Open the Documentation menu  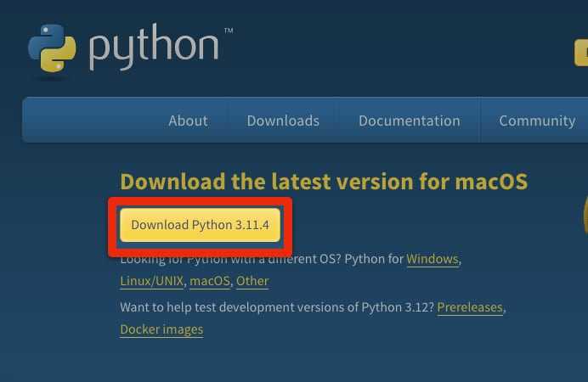coord(409,121)
